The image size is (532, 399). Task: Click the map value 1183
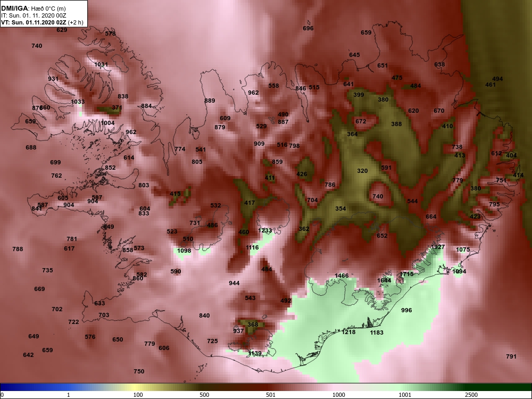click(377, 332)
